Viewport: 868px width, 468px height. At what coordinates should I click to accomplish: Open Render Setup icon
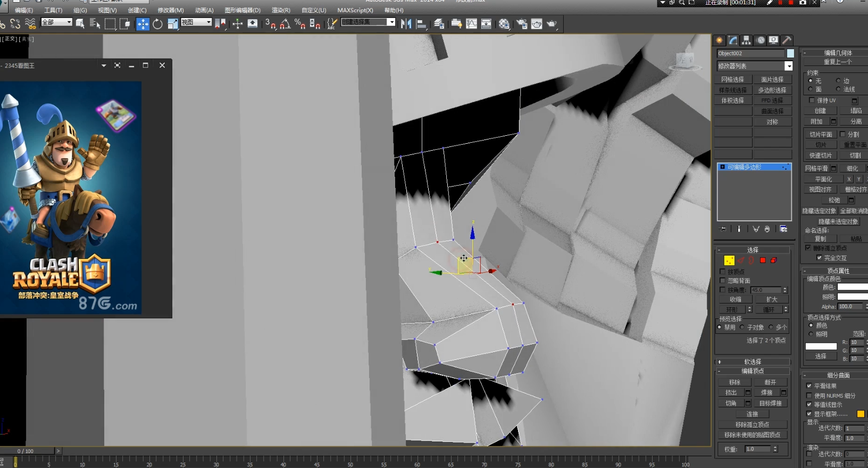[x=522, y=24]
